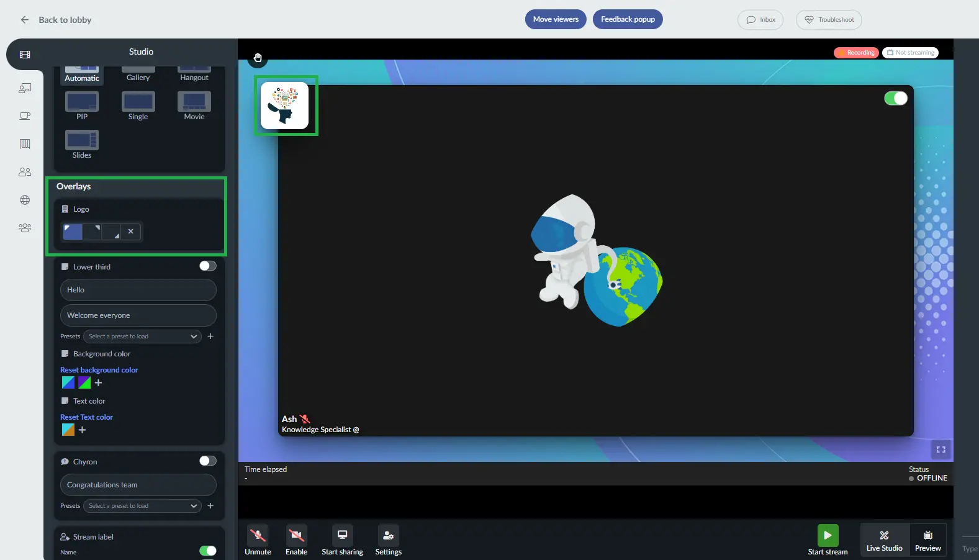Click Reset background color link
The width and height of the screenshot is (979, 560).
click(x=99, y=370)
